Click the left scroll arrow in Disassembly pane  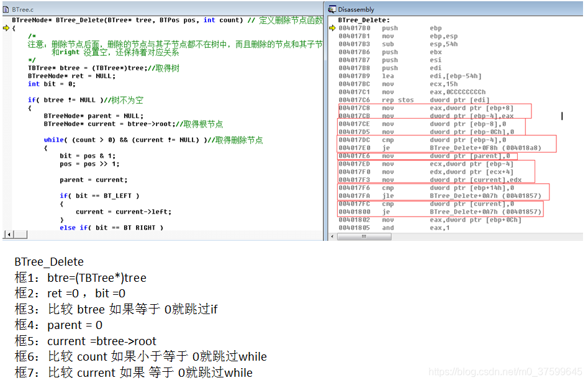333,237
